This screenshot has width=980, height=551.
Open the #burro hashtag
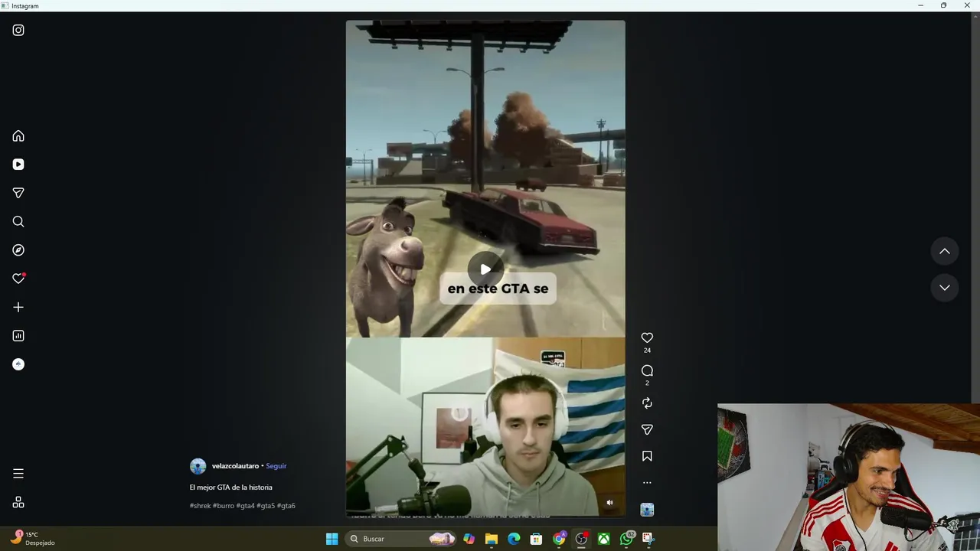click(x=224, y=506)
